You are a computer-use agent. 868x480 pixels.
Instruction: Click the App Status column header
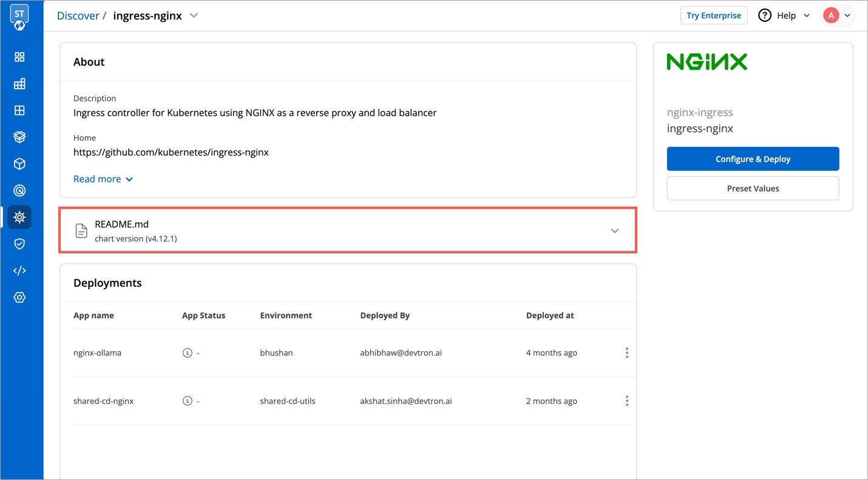tap(203, 316)
